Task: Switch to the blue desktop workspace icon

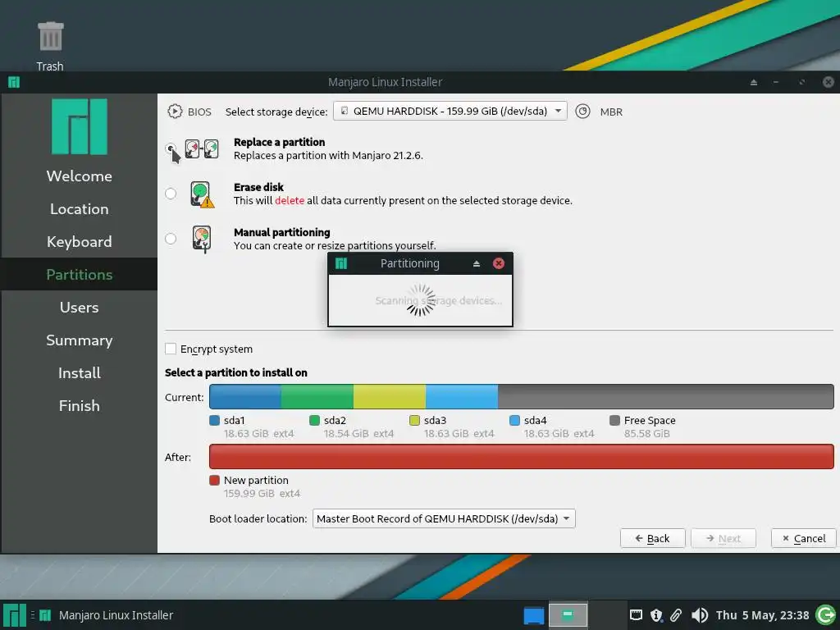Action: pos(533,615)
